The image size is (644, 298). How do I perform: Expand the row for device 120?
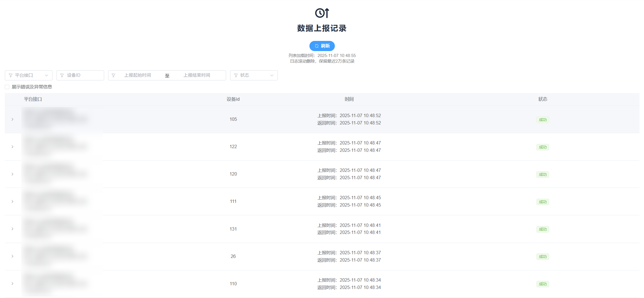[x=12, y=174]
